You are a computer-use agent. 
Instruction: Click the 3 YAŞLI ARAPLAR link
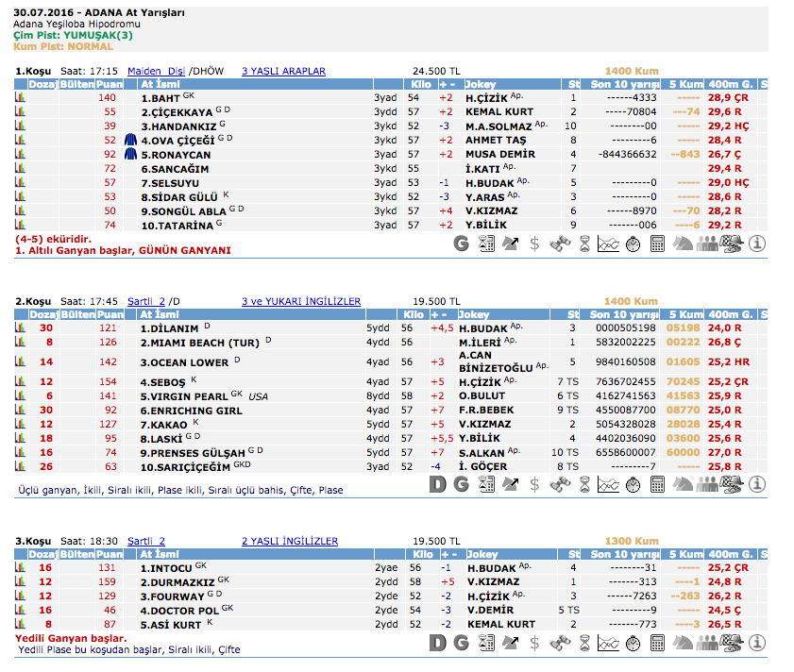pos(283,71)
